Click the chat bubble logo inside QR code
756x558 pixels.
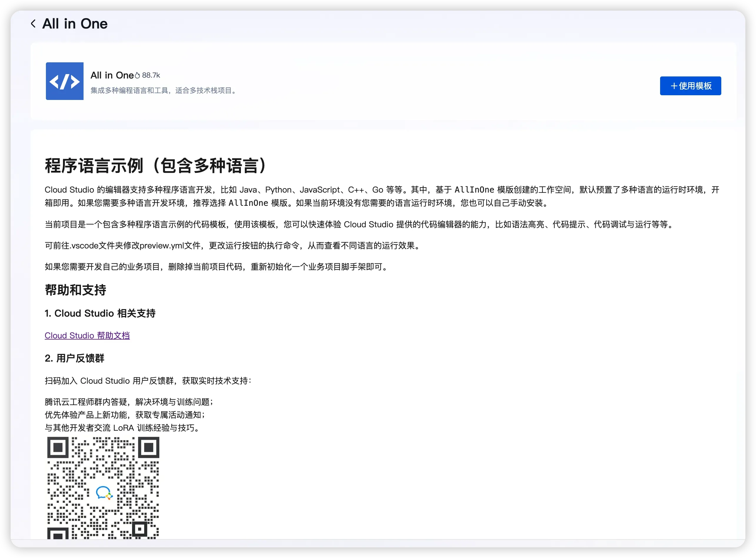click(x=104, y=493)
